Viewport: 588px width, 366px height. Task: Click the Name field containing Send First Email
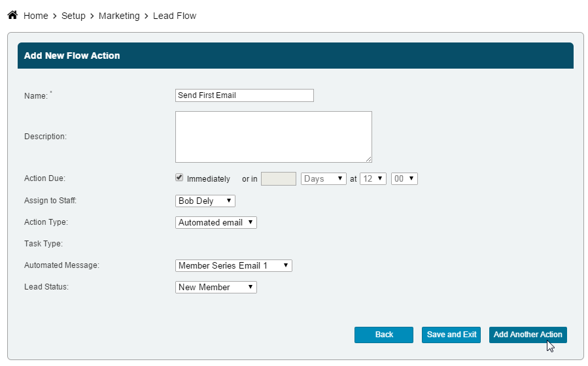[x=244, y=95]
